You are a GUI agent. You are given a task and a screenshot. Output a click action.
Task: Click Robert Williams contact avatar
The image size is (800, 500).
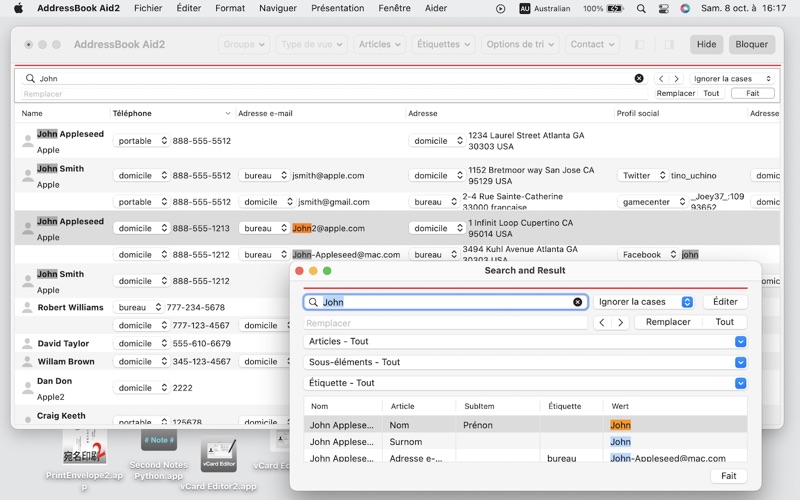[27, 307]
